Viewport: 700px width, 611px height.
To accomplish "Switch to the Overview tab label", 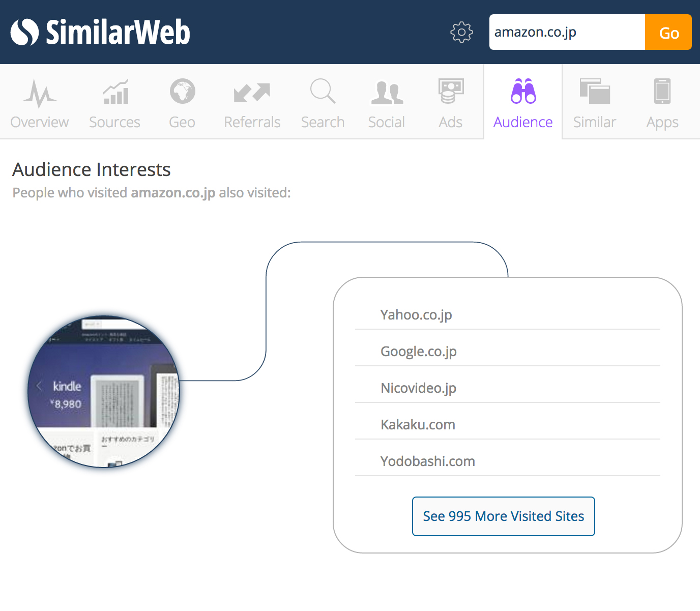I will pyautogui.click(x=40, y=122).
